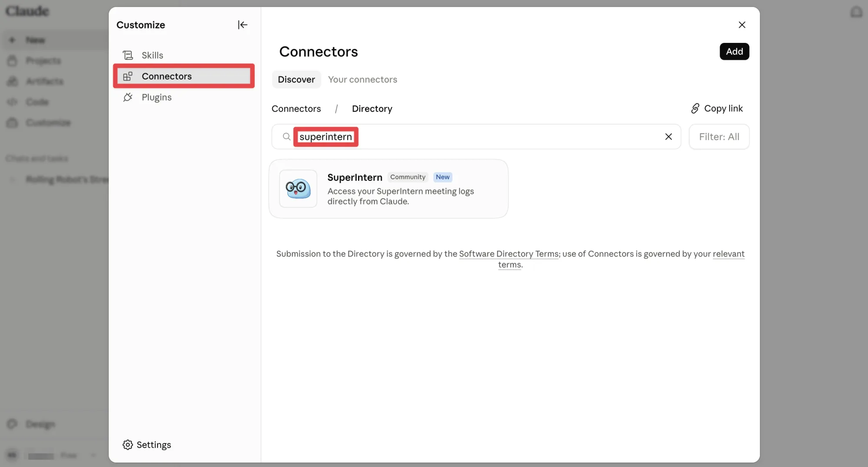Click the chain link icon
868x467 pixels.
[695, 108]
